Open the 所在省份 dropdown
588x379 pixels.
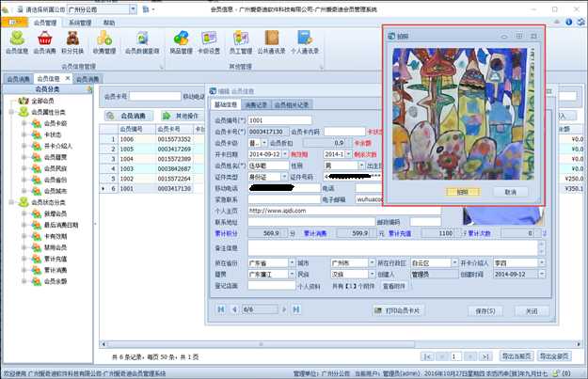click(292, 262)
